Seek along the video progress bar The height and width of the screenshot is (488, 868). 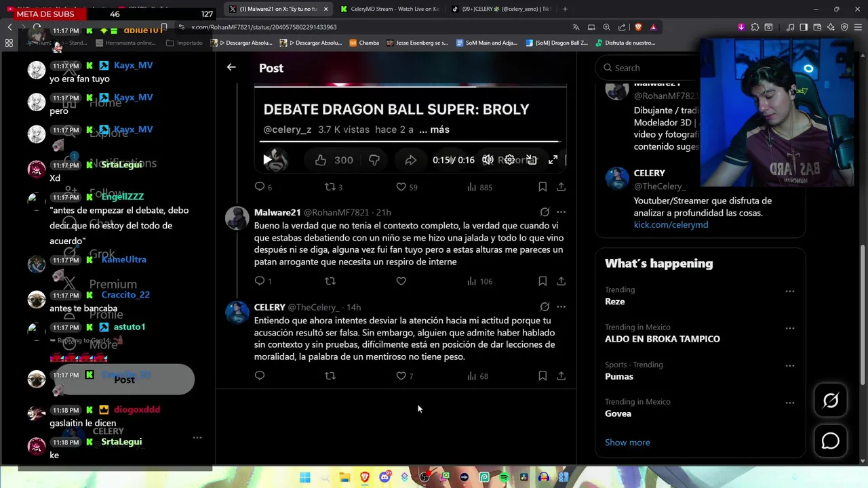coord(410,142)
